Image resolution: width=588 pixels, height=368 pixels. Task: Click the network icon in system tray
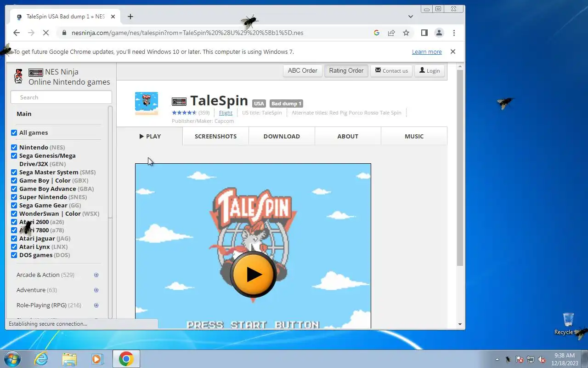click(x=531, y=359)
